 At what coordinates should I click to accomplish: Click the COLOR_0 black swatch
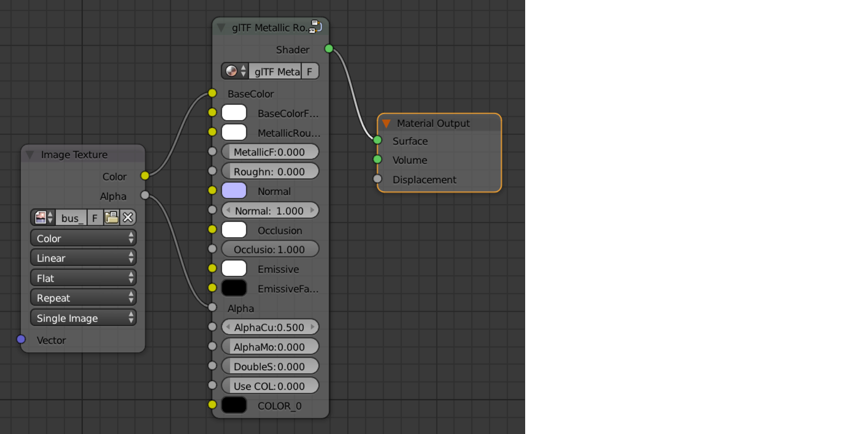[234, 405]
